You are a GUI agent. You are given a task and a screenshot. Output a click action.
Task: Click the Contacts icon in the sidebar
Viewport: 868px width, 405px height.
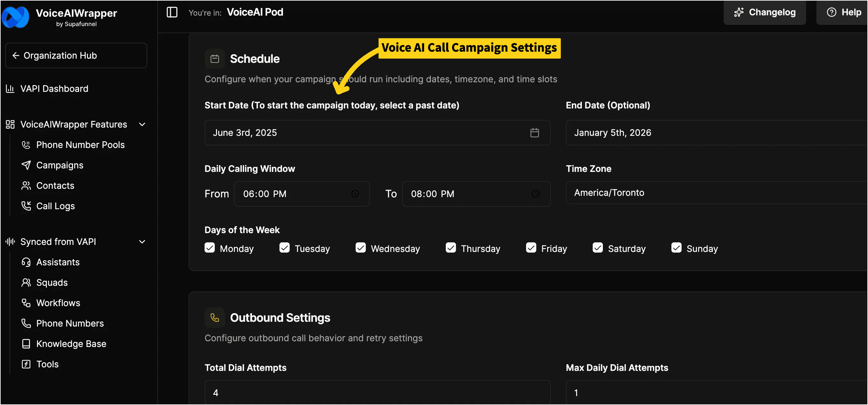26,185
